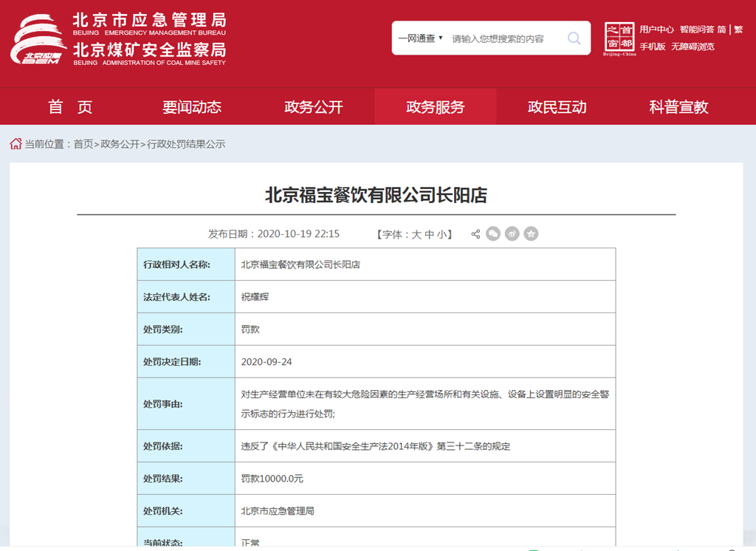Open the 科普宣教 navigation menu
This screenshot has width=756, height=551.
point(678,106)
